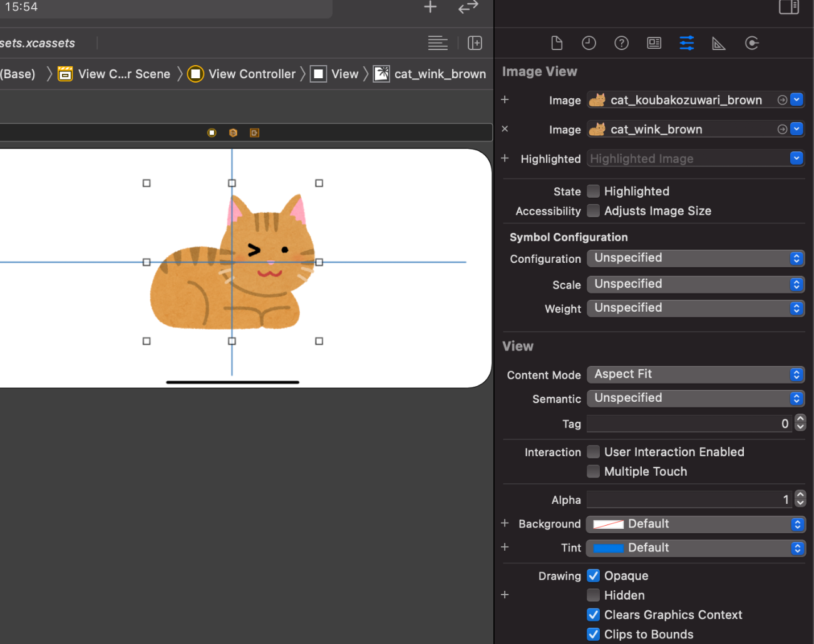Remove the cat_wink_brown image variation
Viewport: 814px width, 644px height.
505,129
